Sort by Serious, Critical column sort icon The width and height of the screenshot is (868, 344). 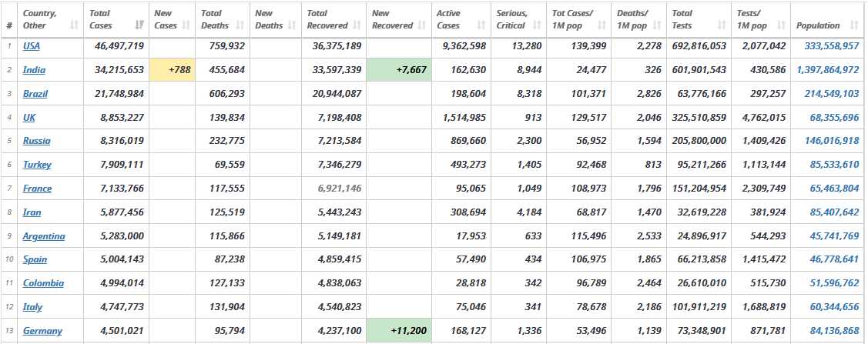pos(537,25)
